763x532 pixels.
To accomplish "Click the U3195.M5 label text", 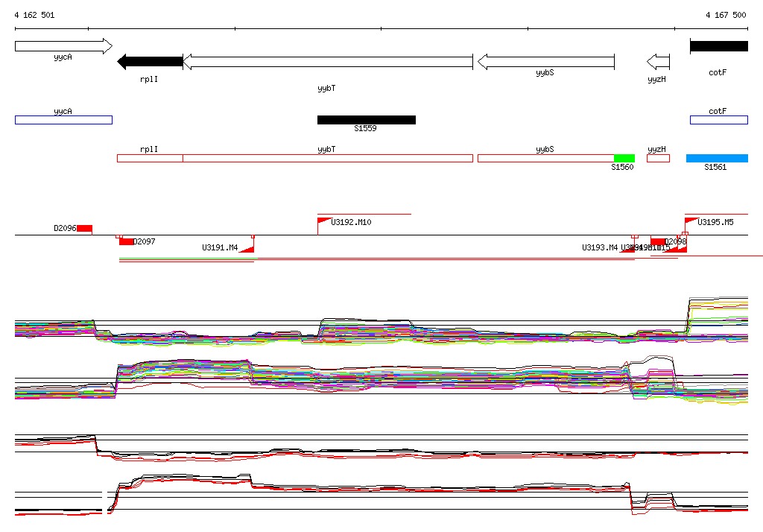I will pyautogui.click(x=715, y=223).
